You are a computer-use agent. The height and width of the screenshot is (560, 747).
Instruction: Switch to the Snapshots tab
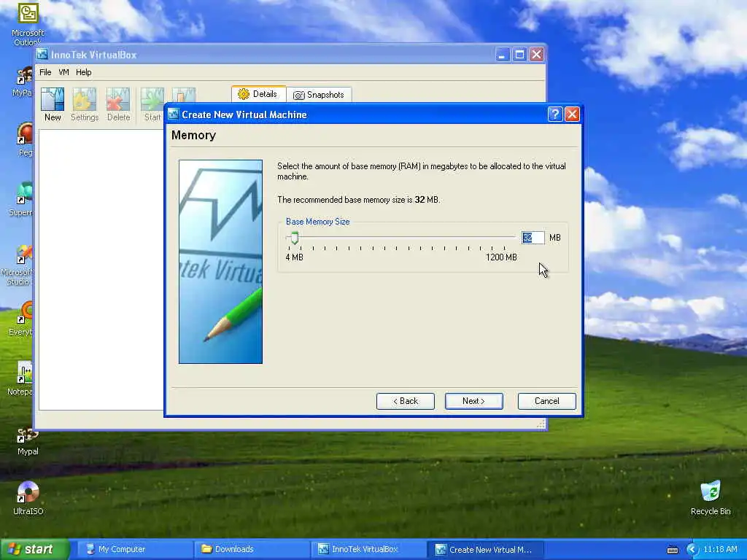pos(319,95)
